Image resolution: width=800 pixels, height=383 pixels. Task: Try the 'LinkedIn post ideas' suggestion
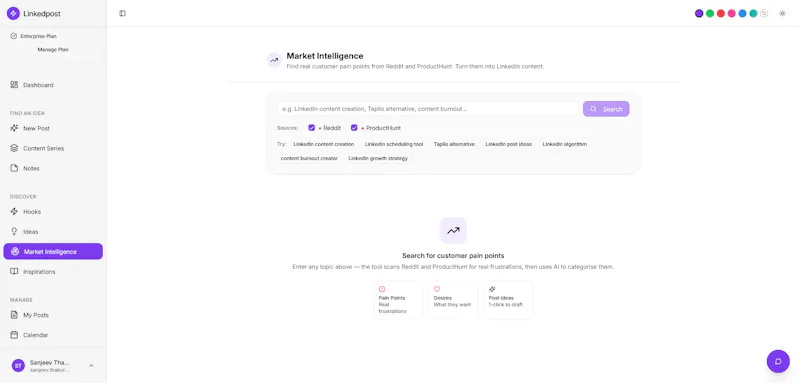coord(508,144)
